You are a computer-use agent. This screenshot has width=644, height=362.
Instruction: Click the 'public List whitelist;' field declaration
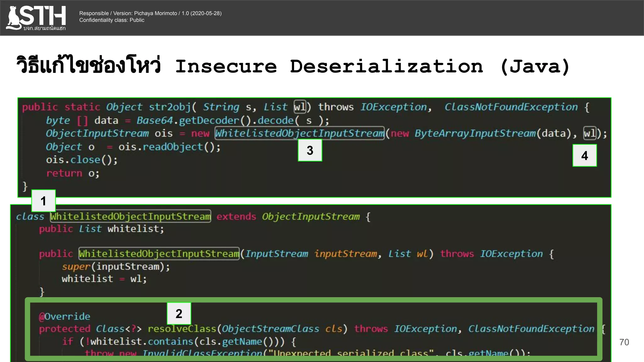point(102,229)
